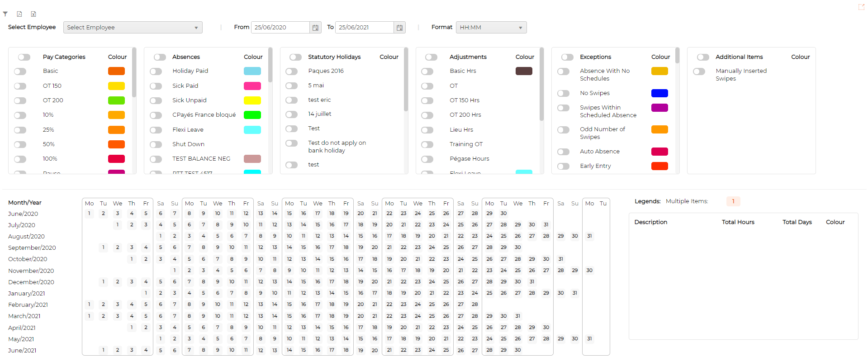Viewport: 868px width, 362px height.
Task: Enable the Shut Down absence toggle
Action: tap(156, 144)
